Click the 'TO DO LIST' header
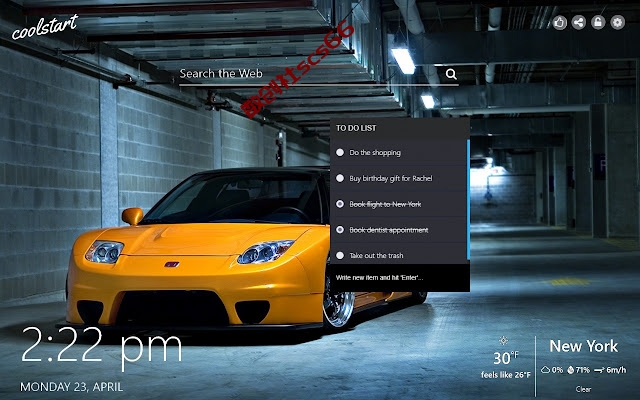The width and height of the screenshot is (640, 400). (356, 128)
